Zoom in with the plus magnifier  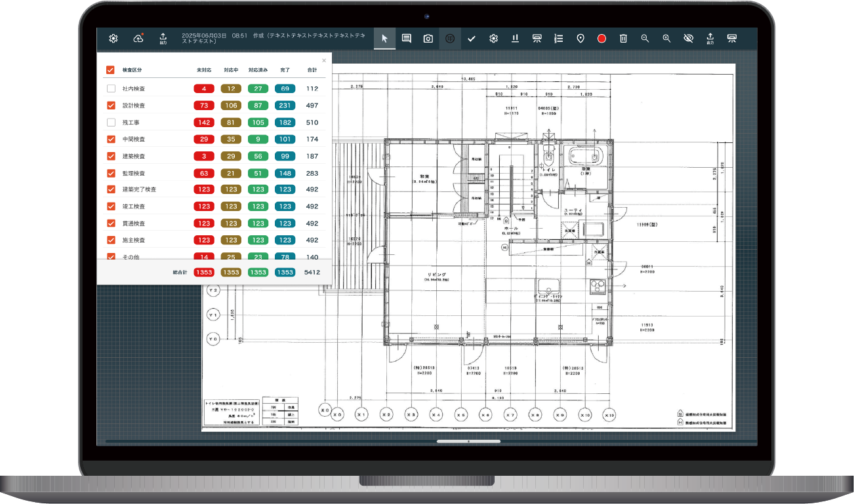[x=666, y=39]
